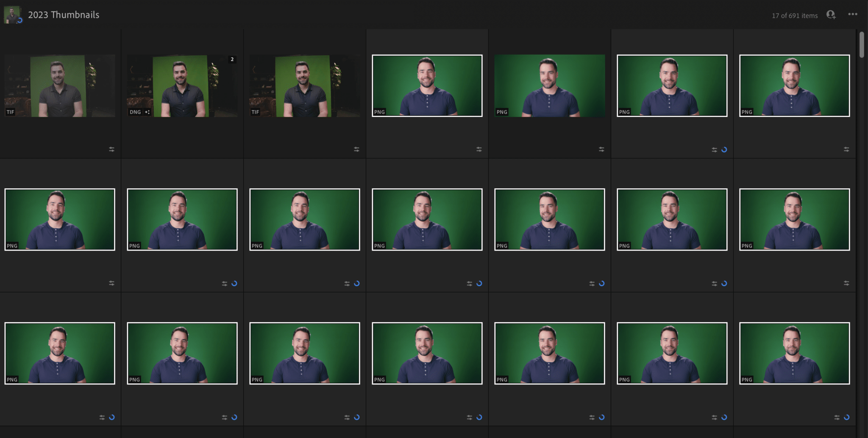Viewport: 868px width, 438px height.
Task: Click the share album (add person) icon
Action: click(831, 15)
